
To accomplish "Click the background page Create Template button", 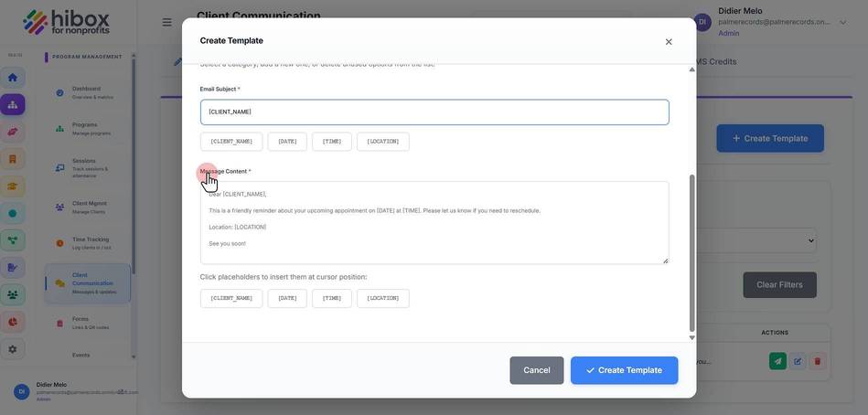I will click(x=770, y=138).
